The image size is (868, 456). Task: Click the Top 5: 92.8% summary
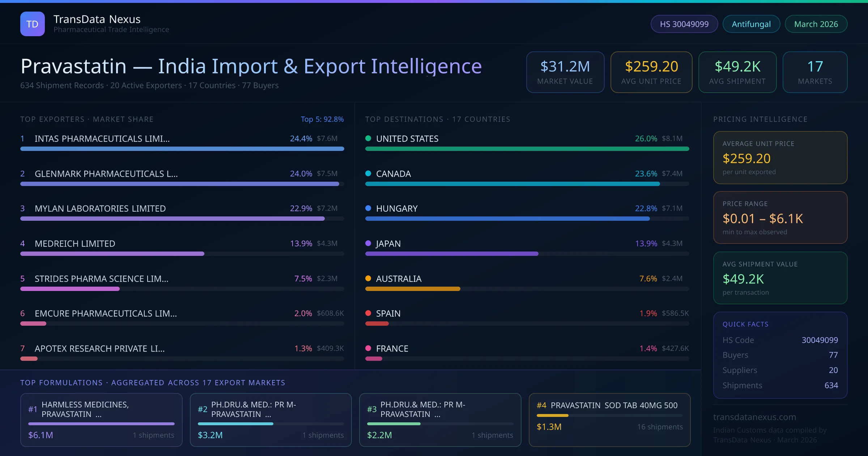pos(322,119)
